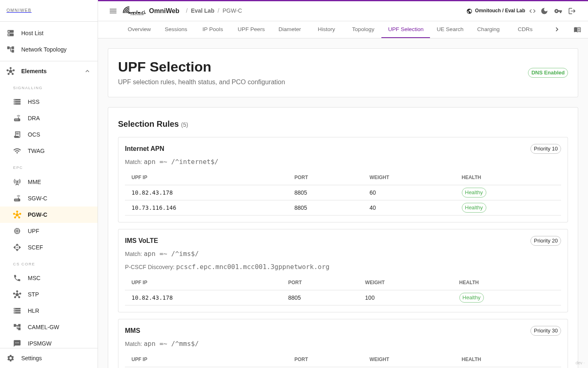Click the DNS Enabled badge
This screenshot has height=368, width=588.
coord(548,73)
